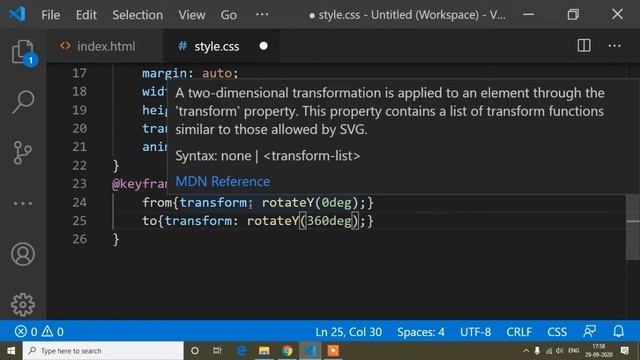Click the orange recorder app in taskbar
Image resolution: width=640 pixels, height=360 pixels.
pos(333,351)
